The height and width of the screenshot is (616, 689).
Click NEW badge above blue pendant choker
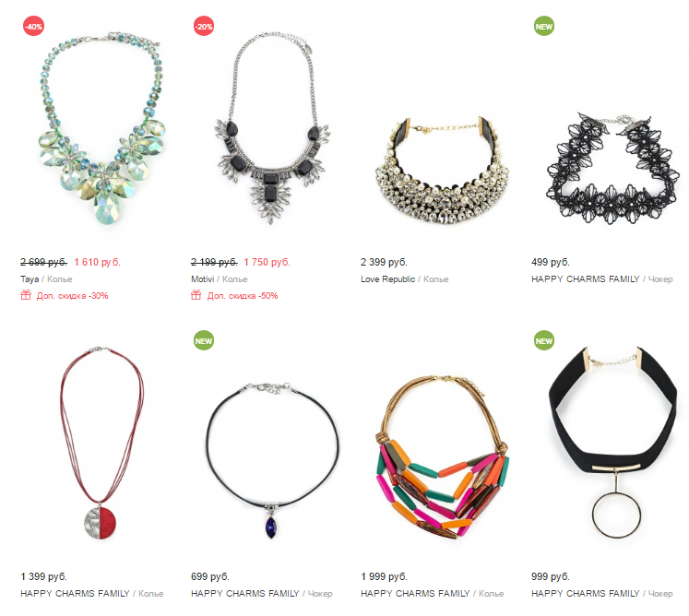tap(204, 340)
